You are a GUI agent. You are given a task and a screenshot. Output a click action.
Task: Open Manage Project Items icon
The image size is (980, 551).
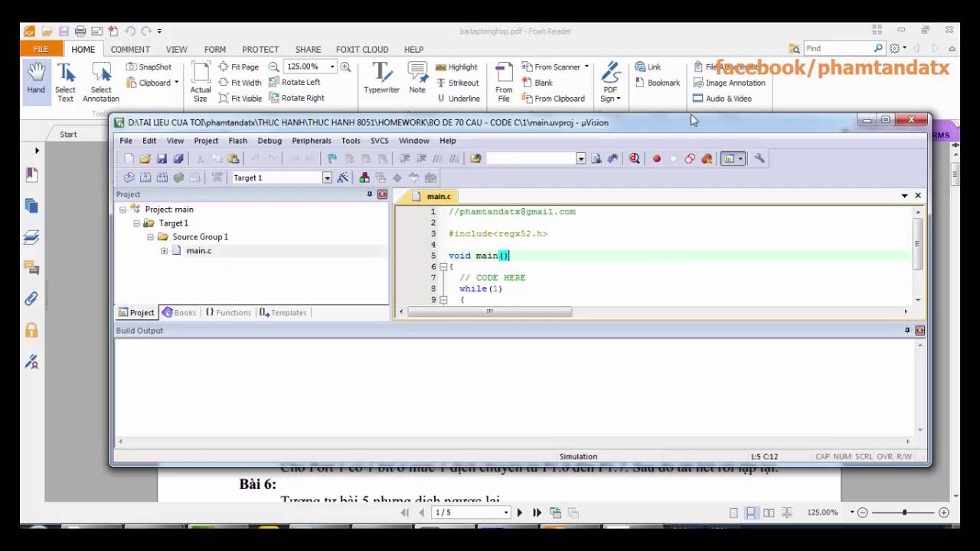point(364,178)
